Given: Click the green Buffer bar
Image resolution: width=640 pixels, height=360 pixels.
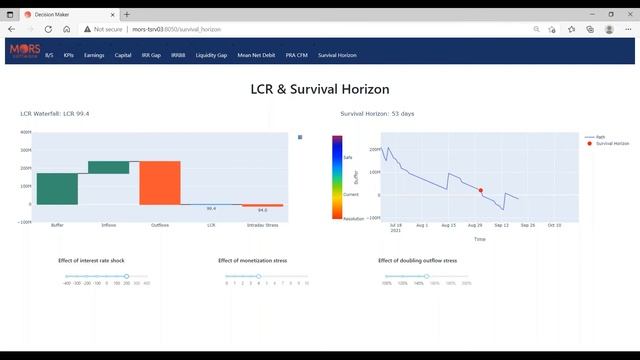Looking at the screenshot, I should click(x=57, y=189).
